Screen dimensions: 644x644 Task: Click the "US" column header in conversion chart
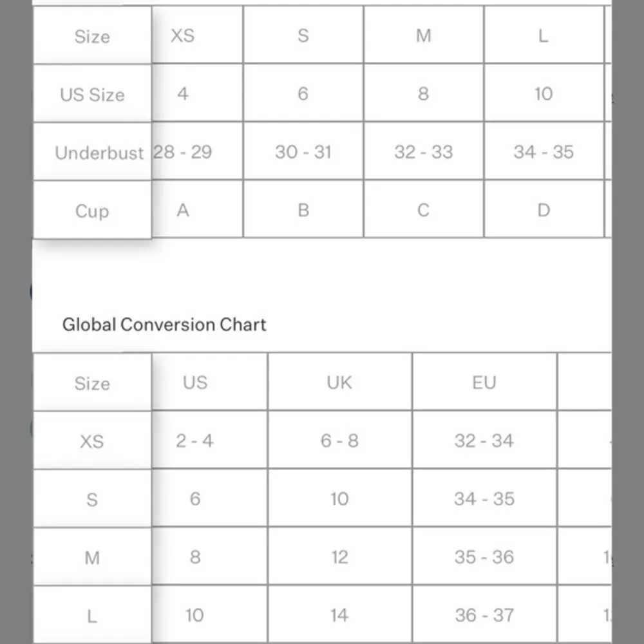(x=195, y=383)
